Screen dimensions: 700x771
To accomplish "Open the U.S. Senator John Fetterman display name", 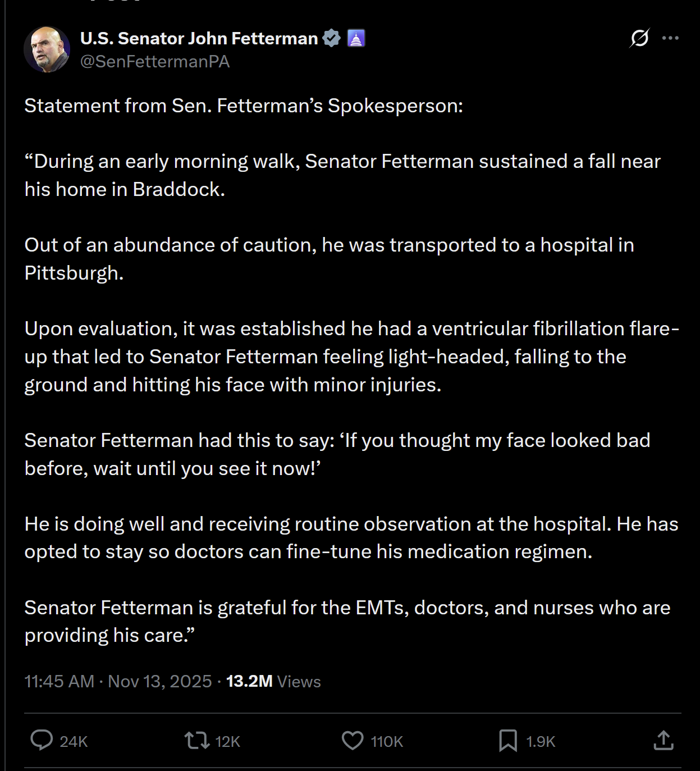I will coord(199,38).
